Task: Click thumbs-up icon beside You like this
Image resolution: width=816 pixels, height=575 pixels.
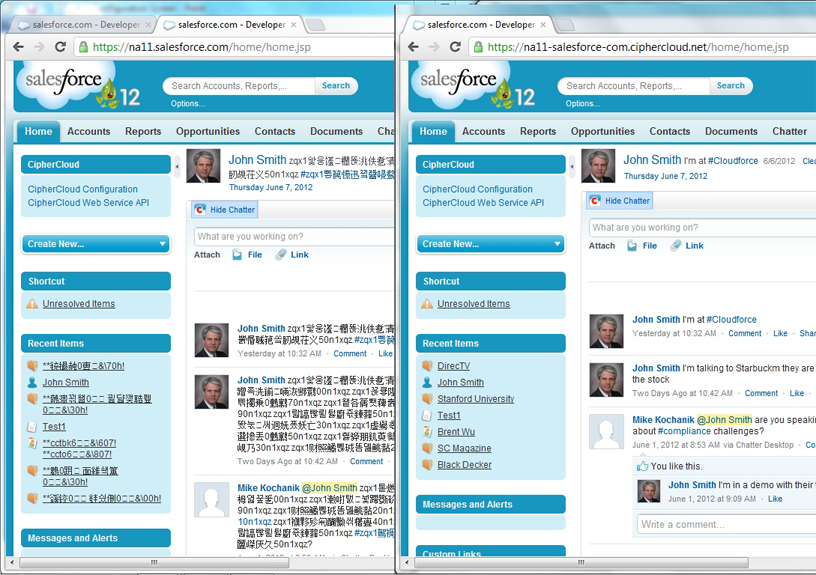Action: [x=643, y=466]
